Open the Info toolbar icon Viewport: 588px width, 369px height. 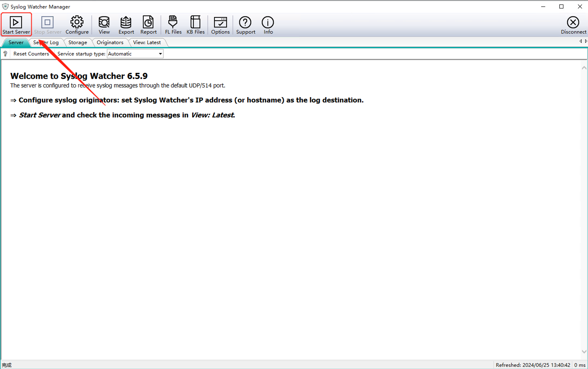pyautogui.click(x=268, y=23)
